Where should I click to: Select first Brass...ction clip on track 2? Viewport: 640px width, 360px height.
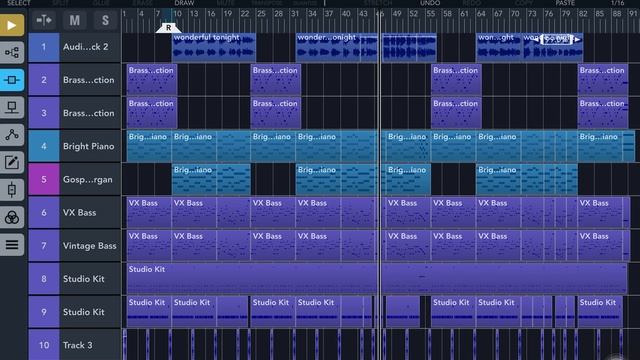coord(152,80)
